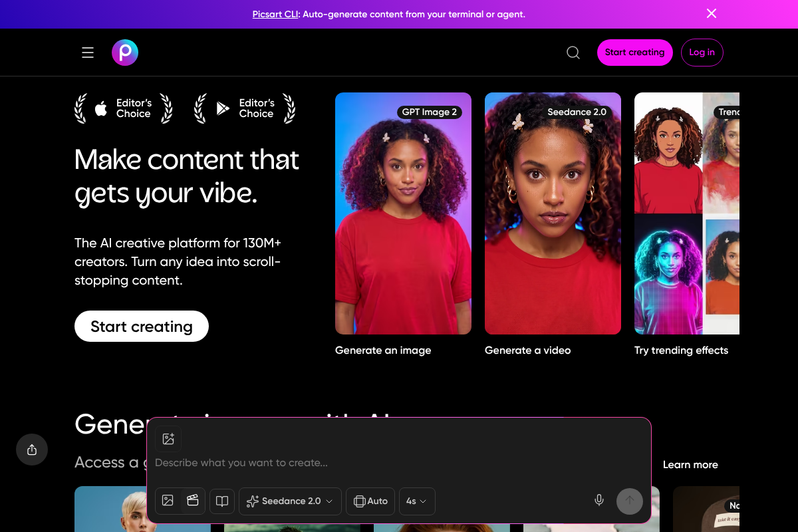Click the Learn more link
798x532 pixels.
pos(690,465)
